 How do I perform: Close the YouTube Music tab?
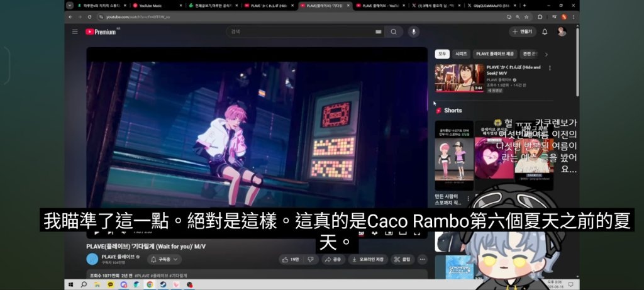(180, 5)
